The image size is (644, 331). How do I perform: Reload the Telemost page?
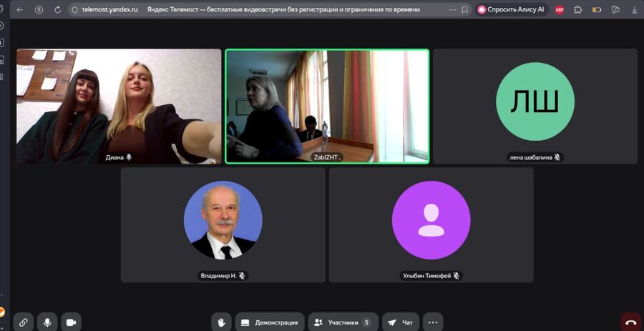pyautogui.click(x=57, y=10)
